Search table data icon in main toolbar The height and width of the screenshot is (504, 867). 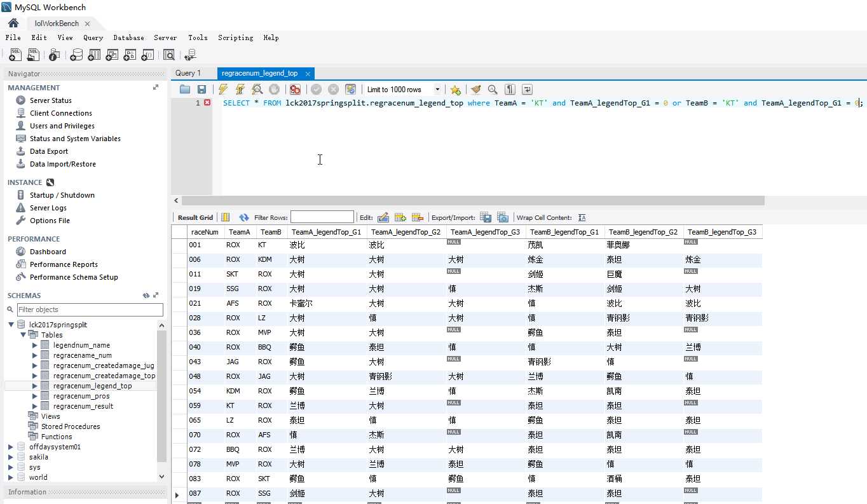coord(169,55)
